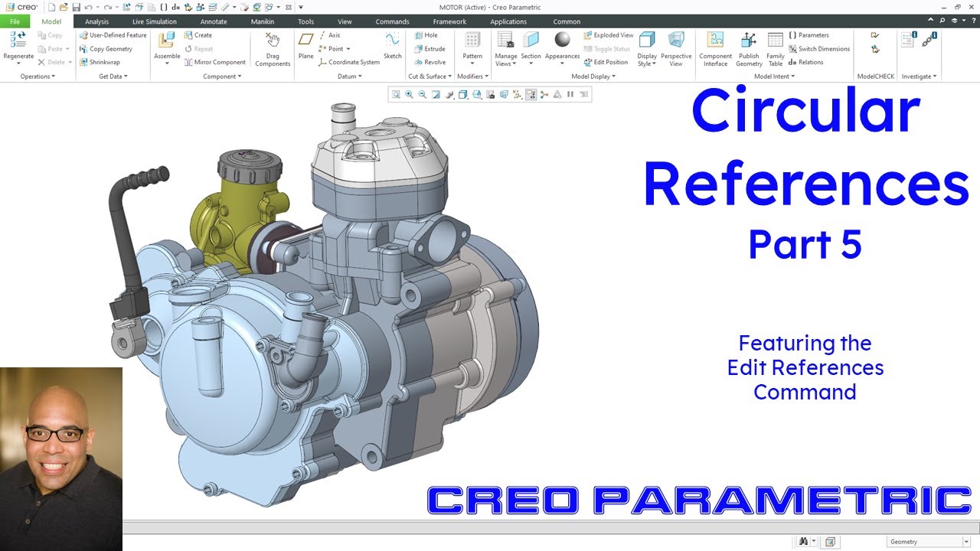Click Mirror Component
Screen dimensions: 980x551
[x=215, y=63]
